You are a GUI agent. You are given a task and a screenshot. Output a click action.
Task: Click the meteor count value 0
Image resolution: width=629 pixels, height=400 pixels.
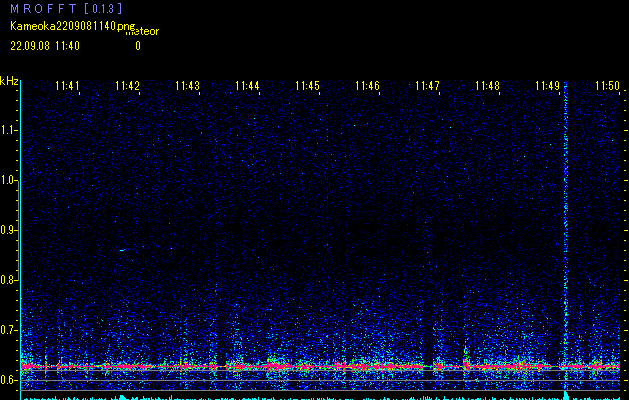point(138,46)
